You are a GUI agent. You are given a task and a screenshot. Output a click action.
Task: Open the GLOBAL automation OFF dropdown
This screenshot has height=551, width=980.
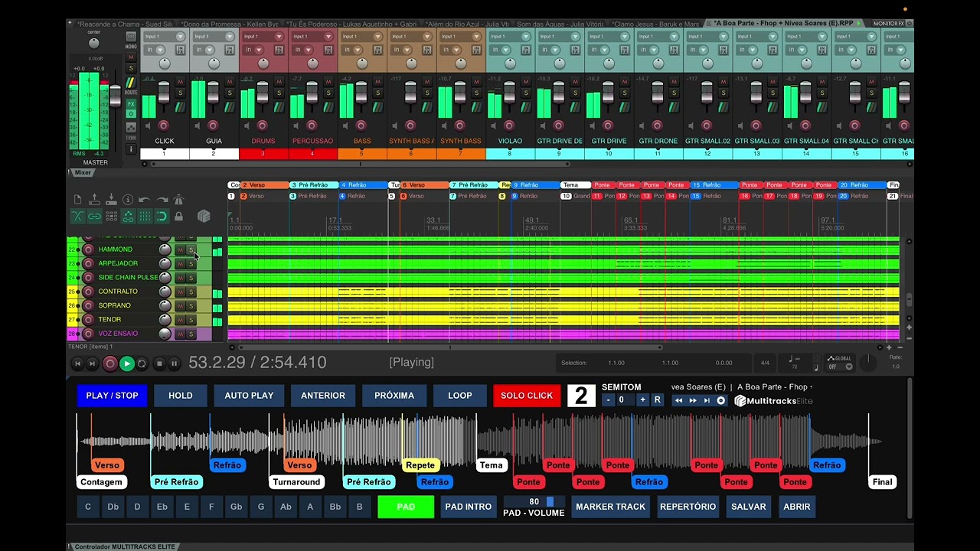click(840, 367)
